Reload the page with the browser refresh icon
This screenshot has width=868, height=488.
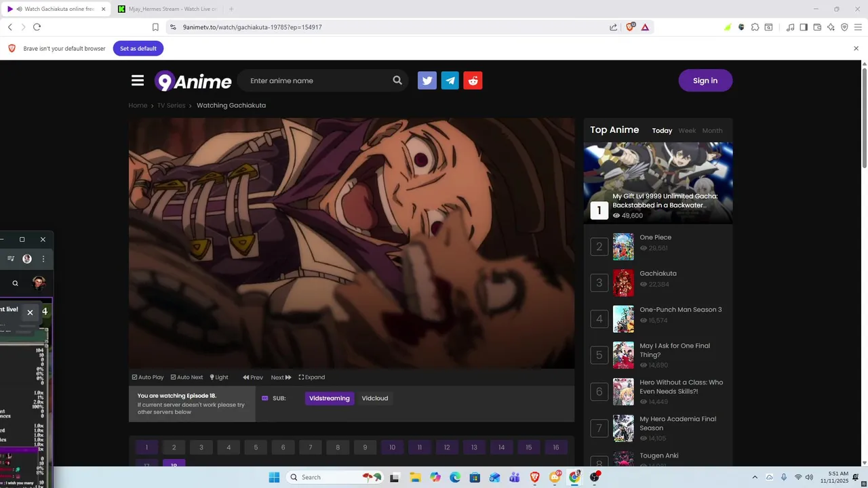pos(37,27)
